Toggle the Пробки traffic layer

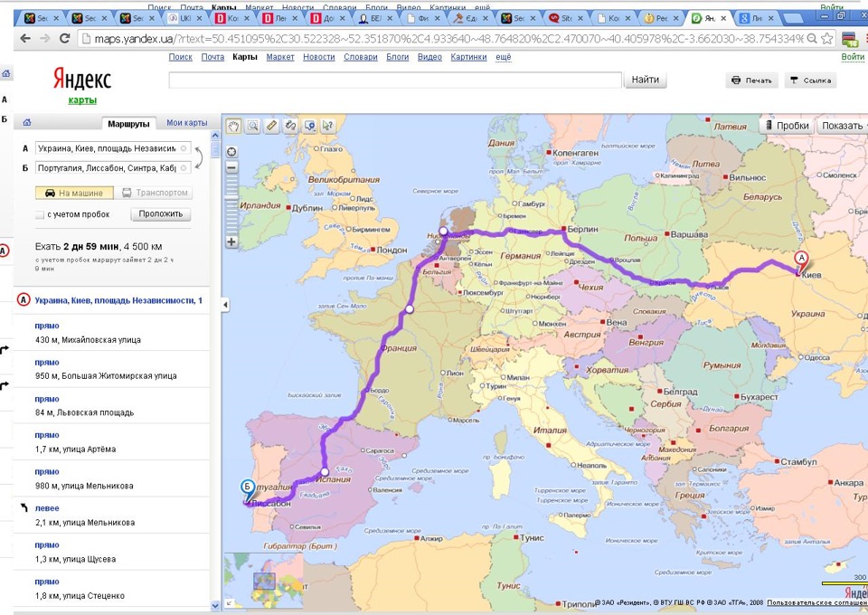787,126
